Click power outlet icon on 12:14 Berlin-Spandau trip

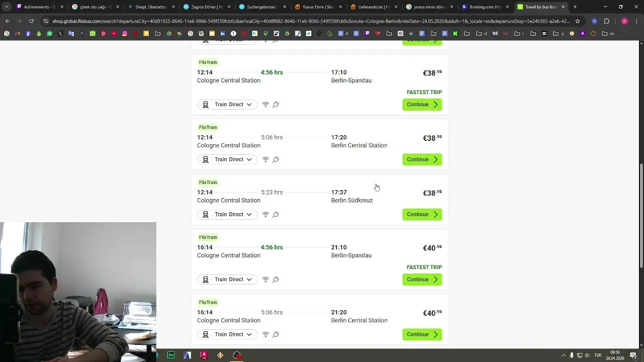[x=276, y=105]
